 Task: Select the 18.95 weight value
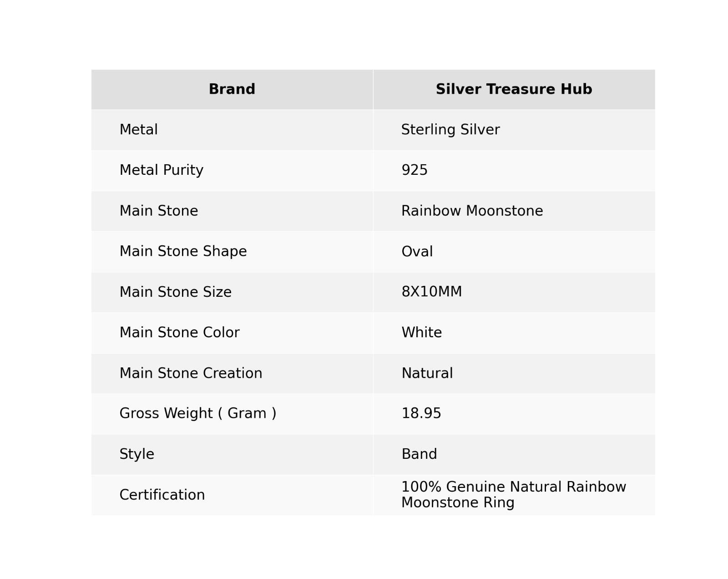click(421, 413)
